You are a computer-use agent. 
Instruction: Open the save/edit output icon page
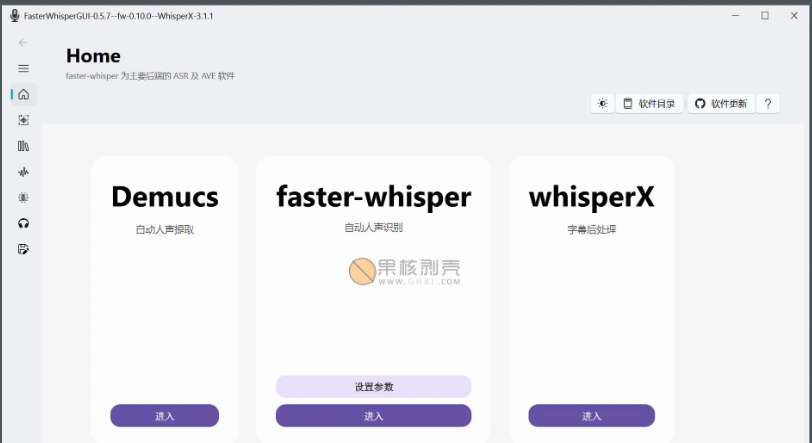pyautogui.click(x=23, y=249)
